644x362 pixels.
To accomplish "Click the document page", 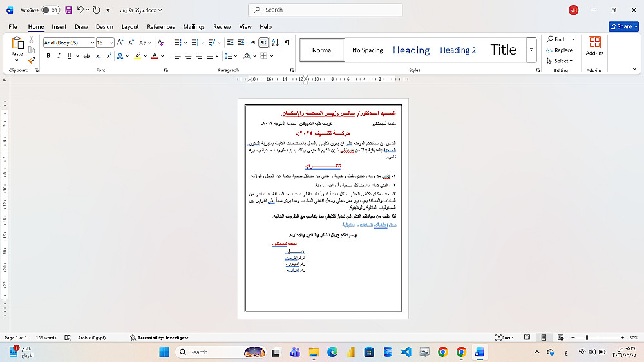I will pos(323,208).
